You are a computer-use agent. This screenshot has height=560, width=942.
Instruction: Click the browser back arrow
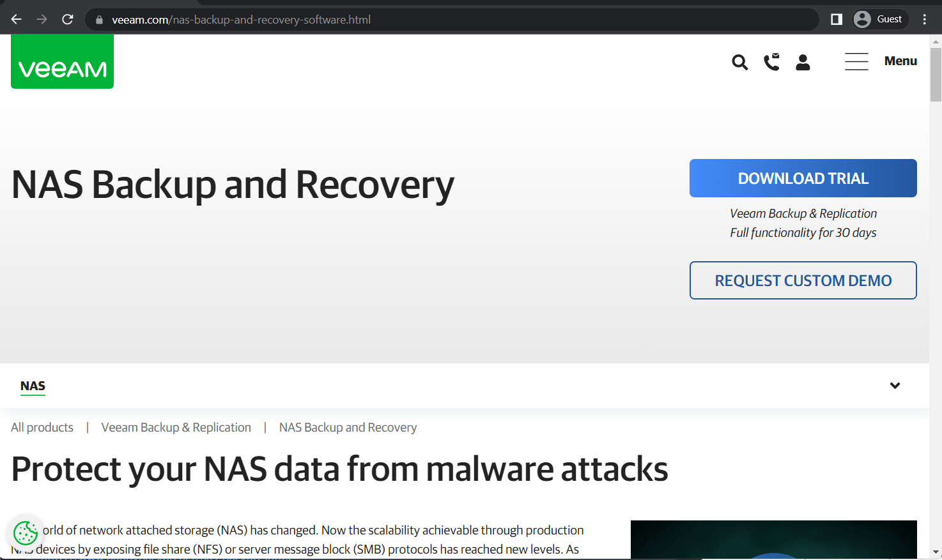pos(16,19)
